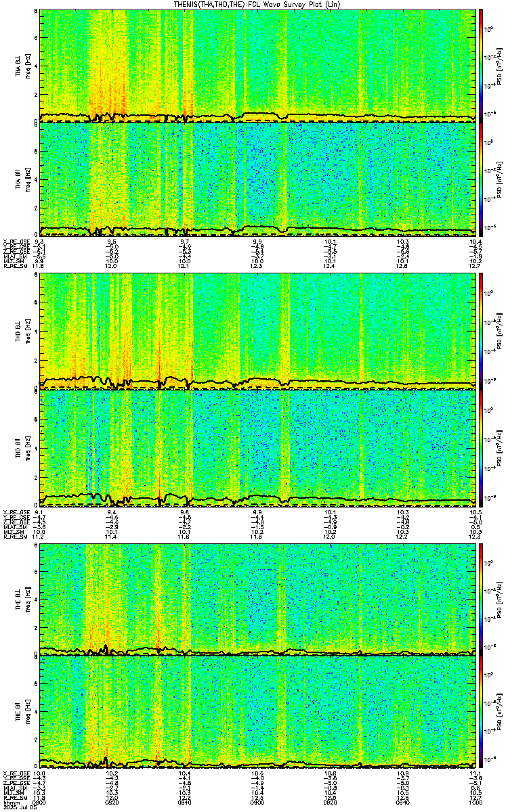Click the MLT_SM row label under the THE panels
The image size is (508, 812).
(14, 792)
